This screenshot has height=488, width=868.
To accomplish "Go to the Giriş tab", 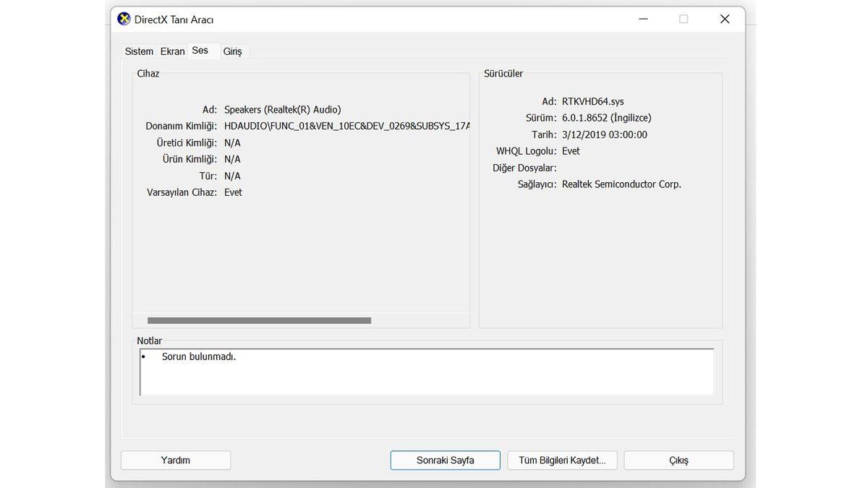I will 232,51.
